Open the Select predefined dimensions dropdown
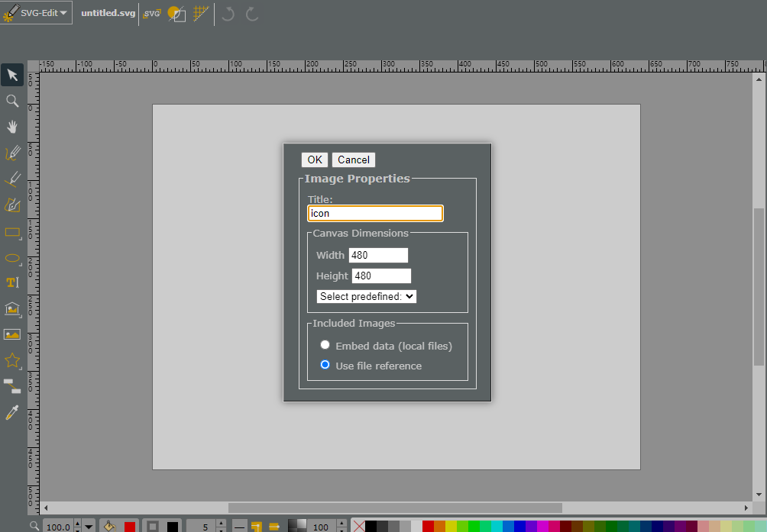 (x=367, y=297)
